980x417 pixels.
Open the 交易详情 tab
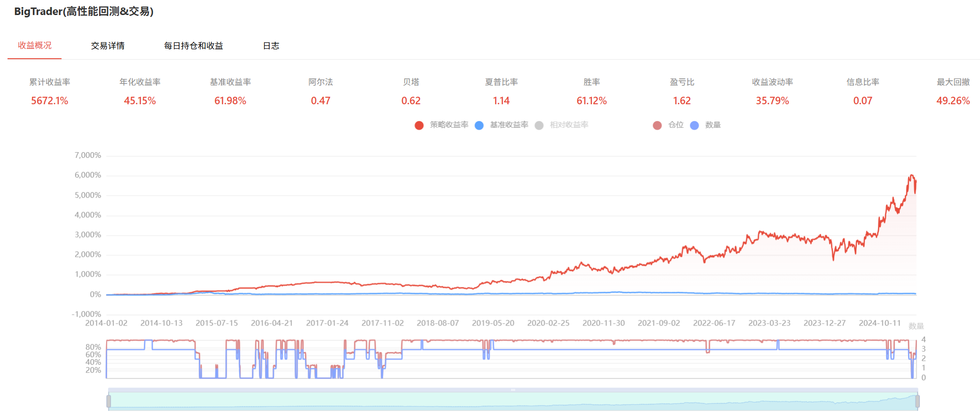(108, 46)
